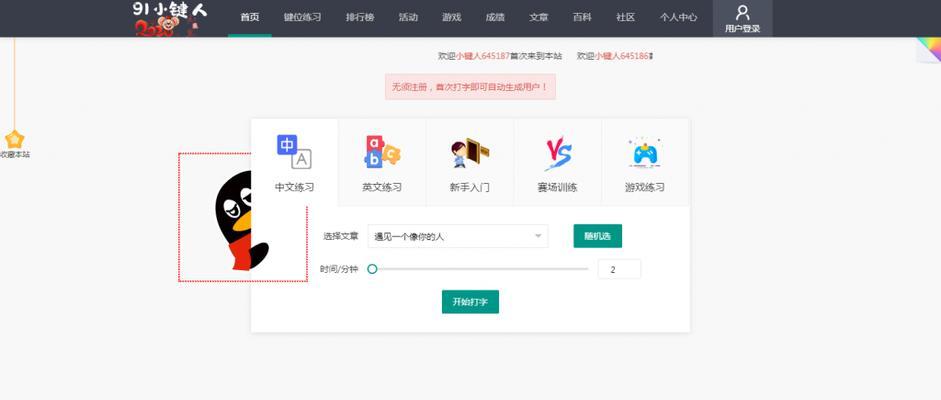Switch to the 新手入门 tab label

(x=470, y=187)
